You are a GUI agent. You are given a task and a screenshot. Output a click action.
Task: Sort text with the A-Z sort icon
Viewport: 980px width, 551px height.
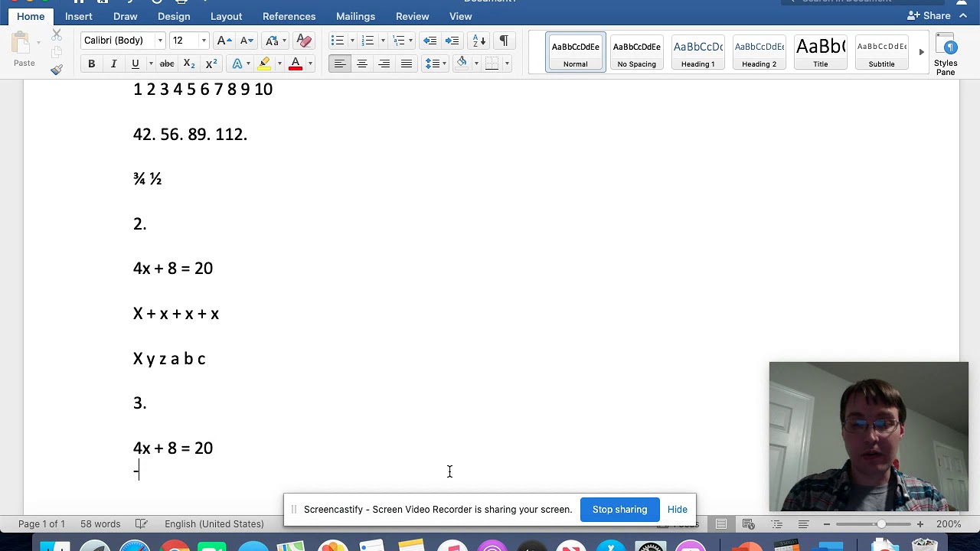[479, 41]
